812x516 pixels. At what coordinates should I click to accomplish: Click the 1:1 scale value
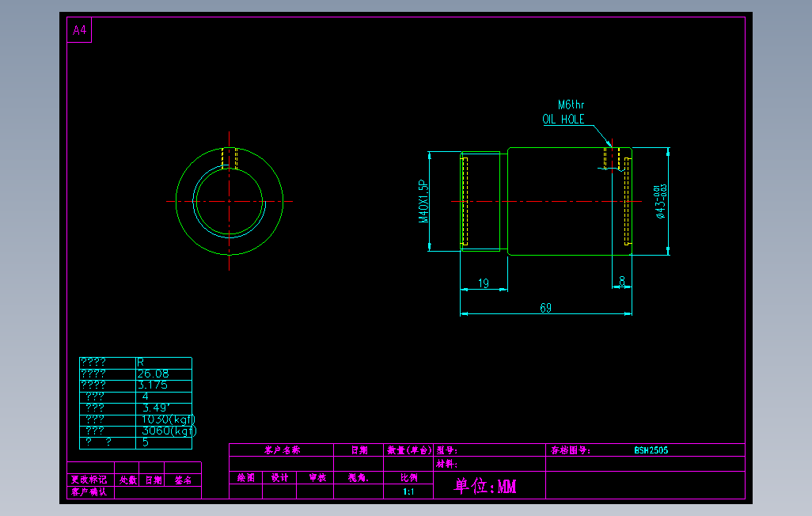(408, 491)
